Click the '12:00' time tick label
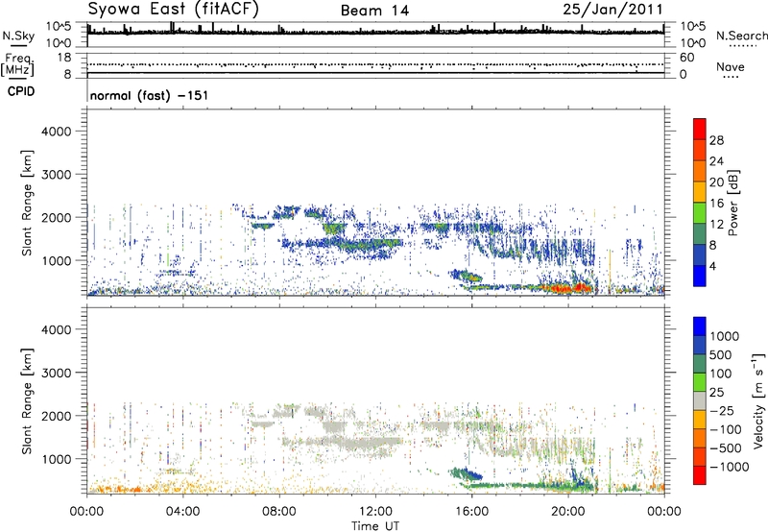Viewport: 768px width, 532px height. click(x=375, y=512)
